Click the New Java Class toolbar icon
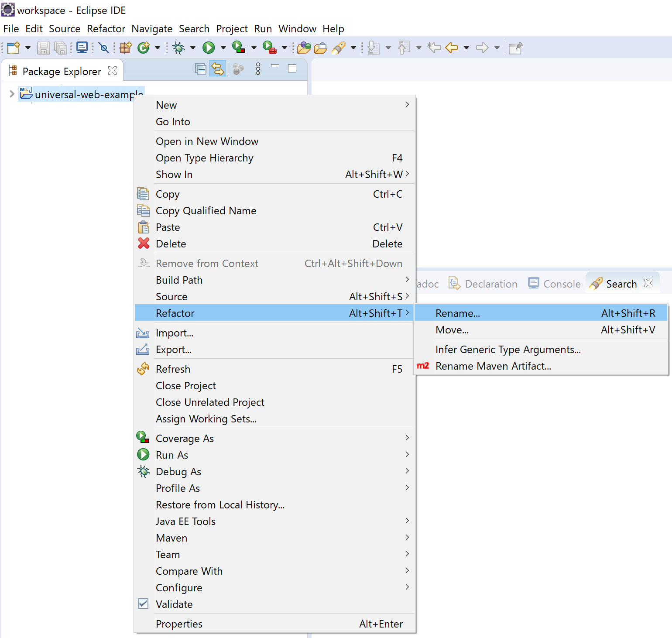 pyautogui.click(x=144, y=48)
